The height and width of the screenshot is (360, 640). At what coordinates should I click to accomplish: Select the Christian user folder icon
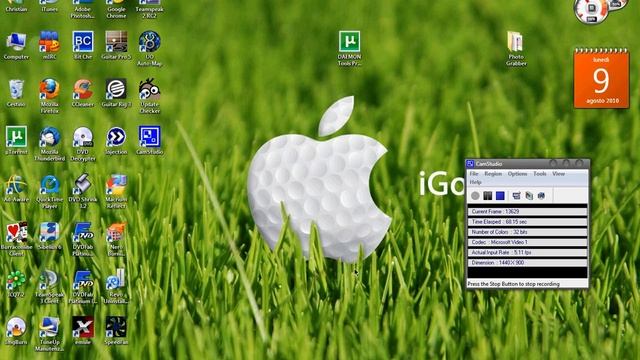[16, 6]
